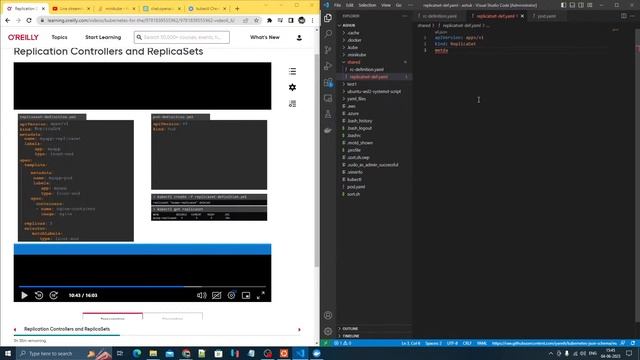Switch to the YouTube Live stream tab
This screenshot has height=360, width=640.
71,9
